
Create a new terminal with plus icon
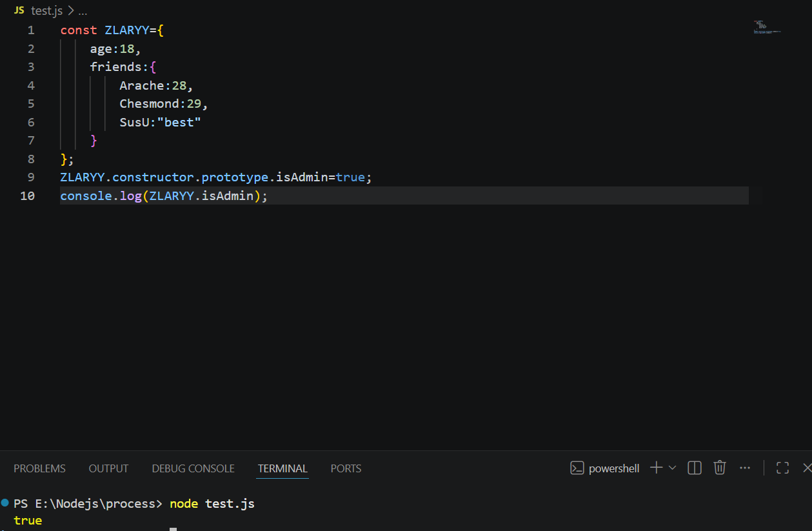[x=656, y=468]
